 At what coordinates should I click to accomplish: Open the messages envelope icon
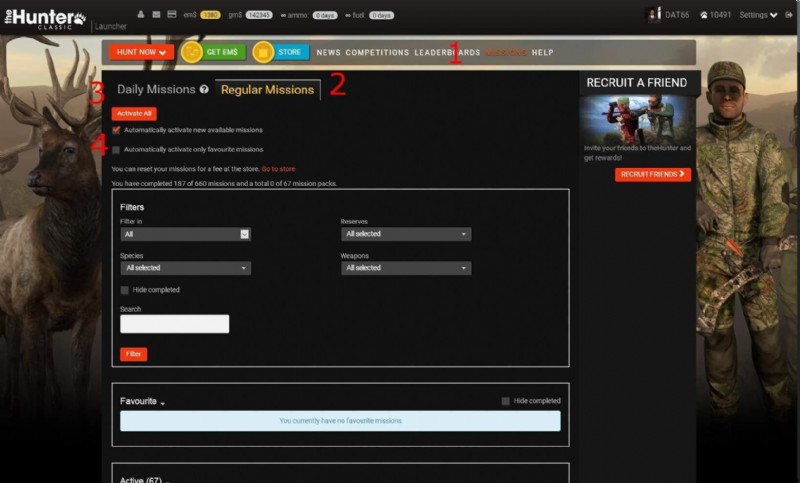(156, 14)
